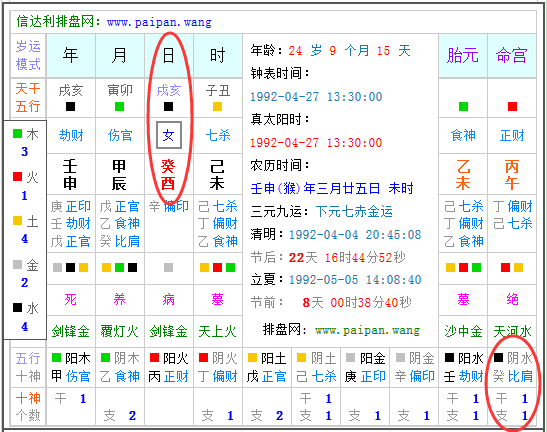Click the yellow square under 时 子丑
Screen dimensions: 547x432
pyautogui.click(x=217, y=106)
